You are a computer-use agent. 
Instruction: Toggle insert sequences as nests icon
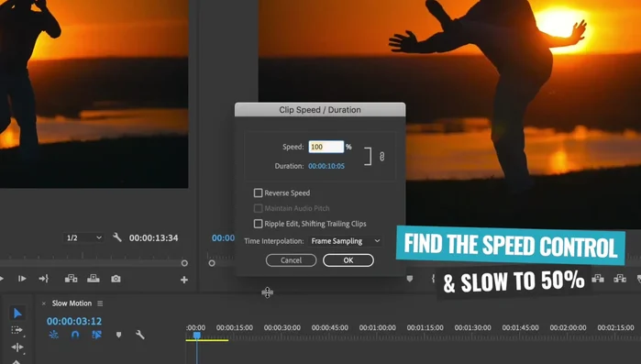coord(53,335)
